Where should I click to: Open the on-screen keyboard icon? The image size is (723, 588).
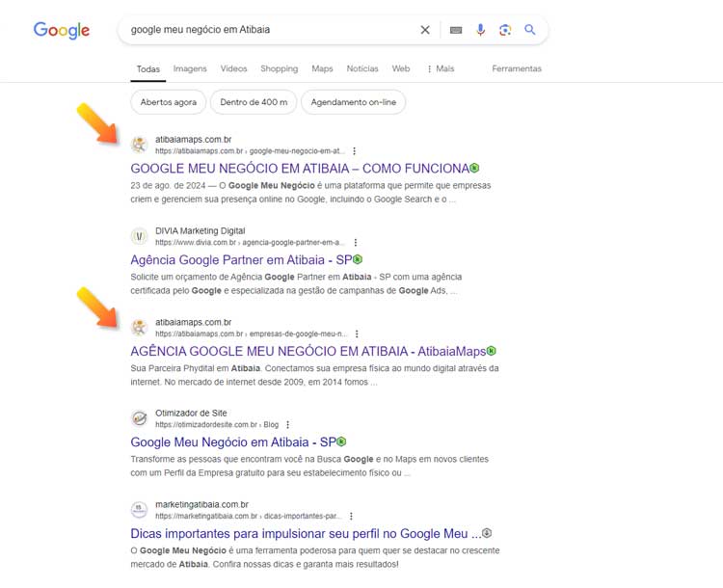pos(456,30)
